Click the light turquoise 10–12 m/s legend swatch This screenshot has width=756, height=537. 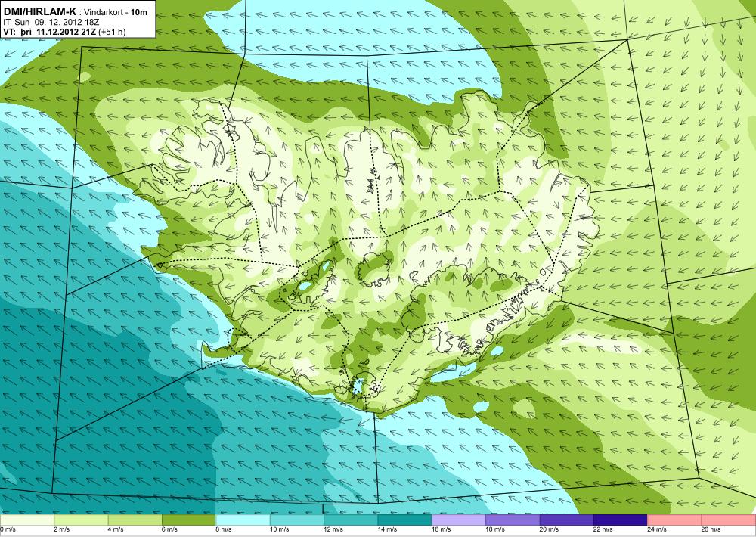point(297,520)
